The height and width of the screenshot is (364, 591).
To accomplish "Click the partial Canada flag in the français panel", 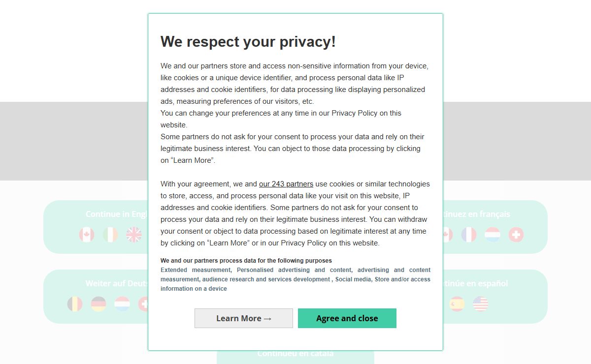I will click(448, 235).
